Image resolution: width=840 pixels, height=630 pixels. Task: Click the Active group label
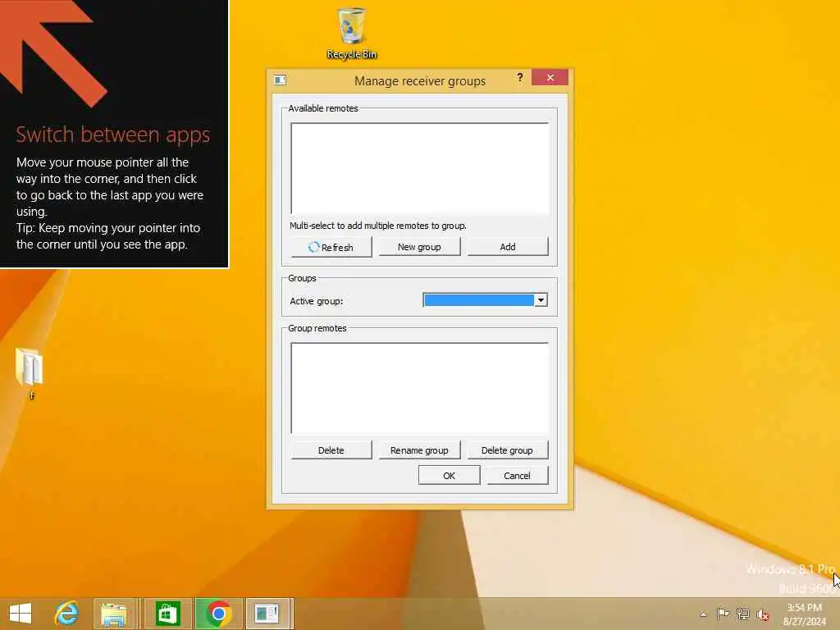(x=316, y=301)
